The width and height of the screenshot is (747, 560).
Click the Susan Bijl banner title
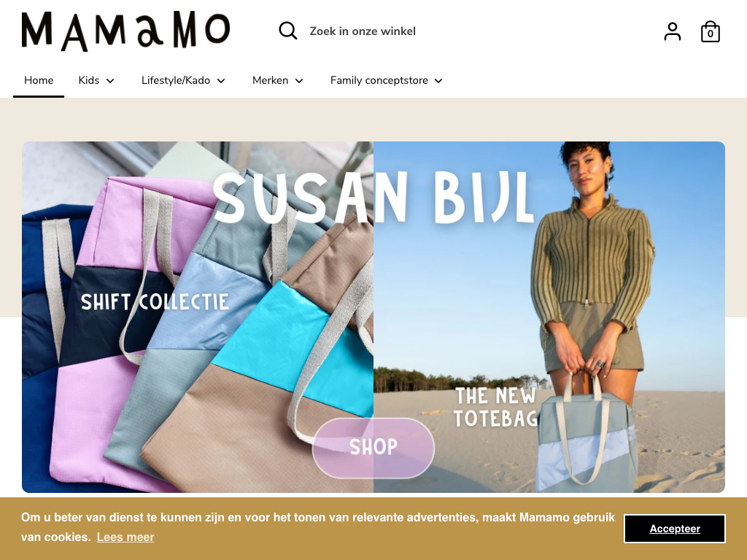[x=373, y=197]
